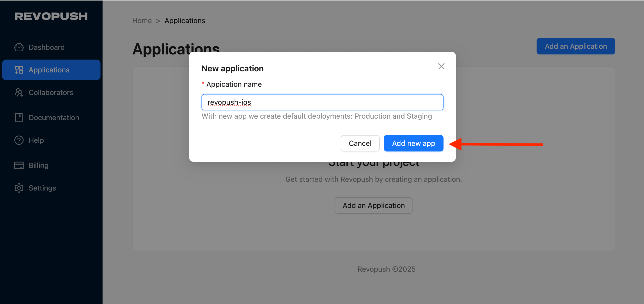The image size is (644, 304).
Task: Select Collaborators in the sidebar menu
Action: (51, 92)
